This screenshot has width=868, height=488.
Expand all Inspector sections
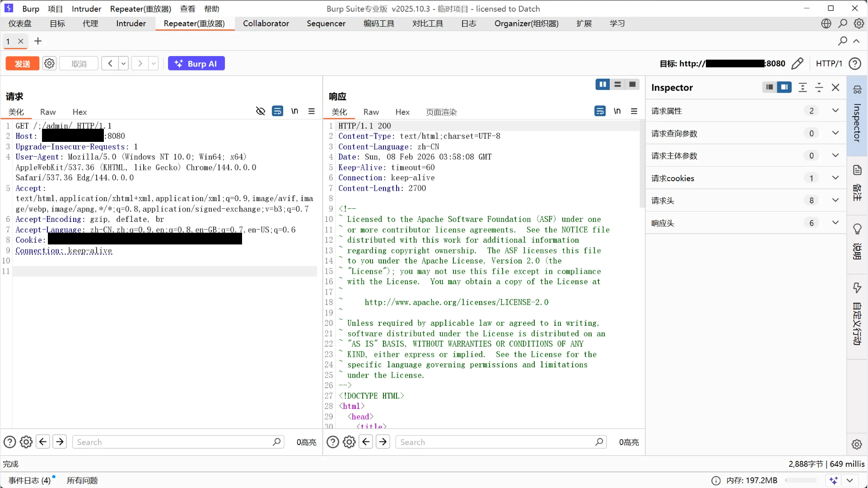[803, 87]
